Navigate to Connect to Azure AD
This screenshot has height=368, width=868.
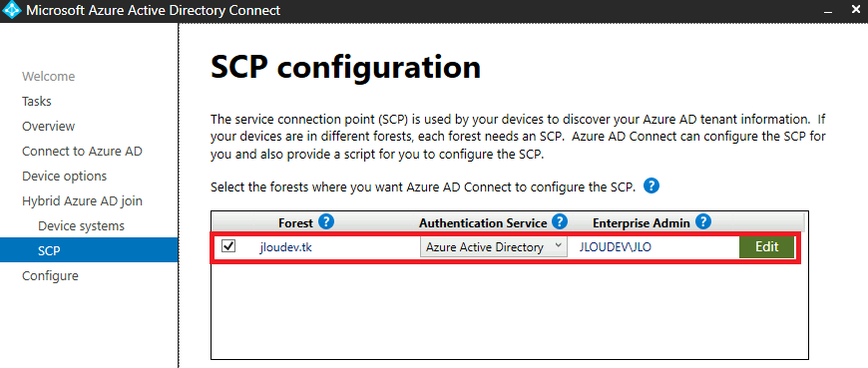pyautogui.click(x=83, y=151)
